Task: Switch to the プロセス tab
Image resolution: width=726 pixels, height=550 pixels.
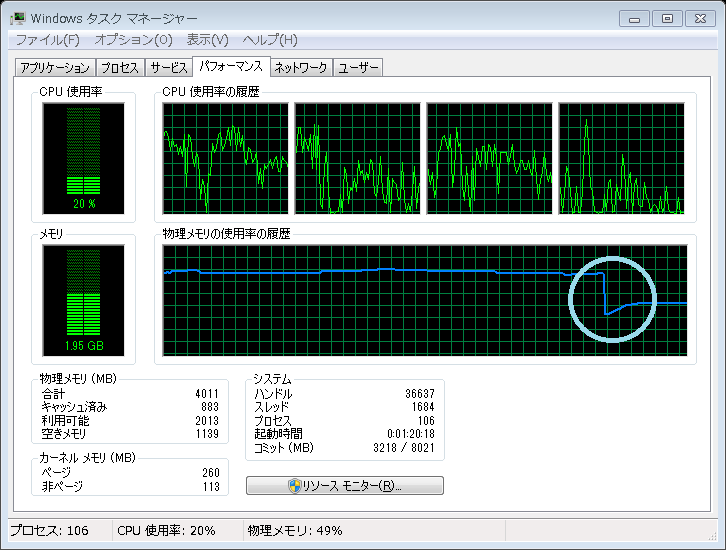Action: tap(120, 68)
